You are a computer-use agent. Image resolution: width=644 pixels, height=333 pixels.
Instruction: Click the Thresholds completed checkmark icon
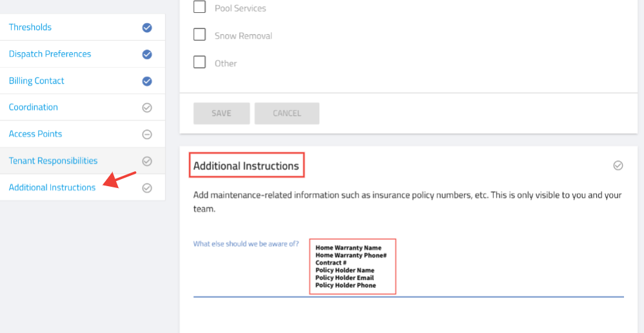click(x=147, y=28)
